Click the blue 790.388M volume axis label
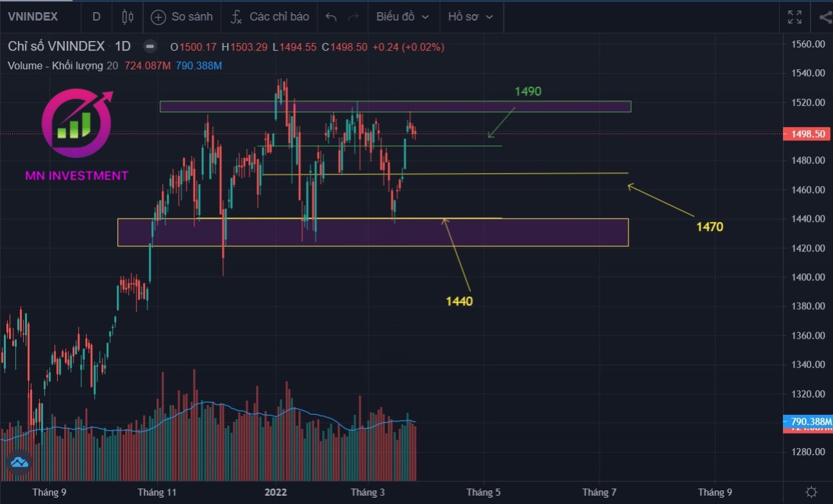The image size is (833, 504). tap(807, 421)
